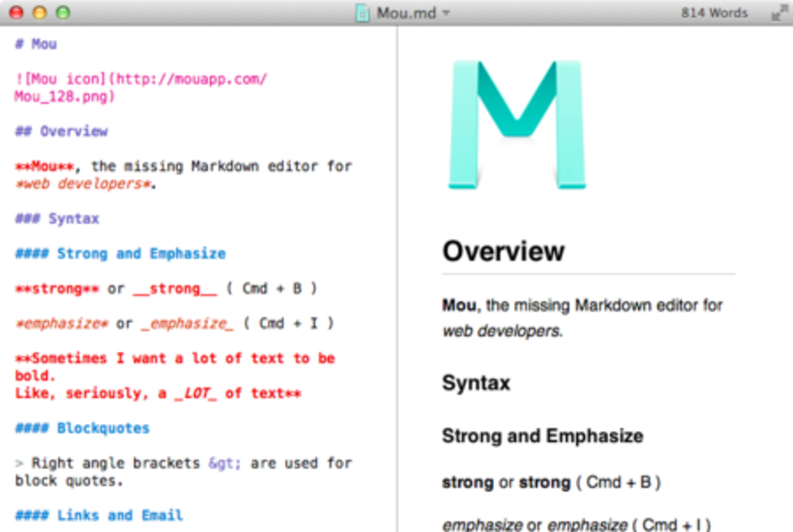Click the "#### Strong and Emphasize" source line

click(120, 253)
